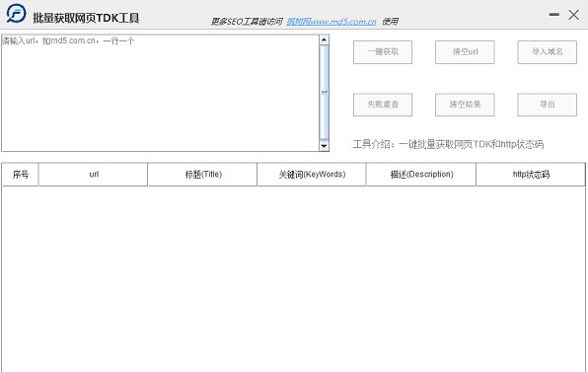588x372 pixels.
Task: Select the 关键词(KeyWords) column header
Action: click(312, 175)
